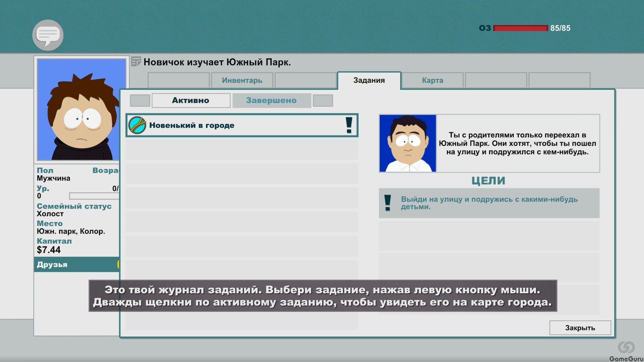Click the exclamation mark next to the goal
The width and height of the screenshot is (644, 362).
(388, 203)
